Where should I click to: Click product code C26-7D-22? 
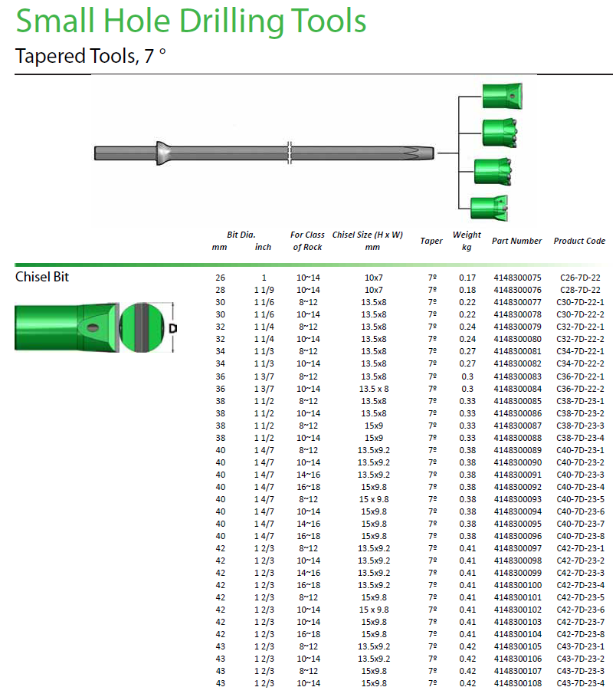click(x=580, y=278)
